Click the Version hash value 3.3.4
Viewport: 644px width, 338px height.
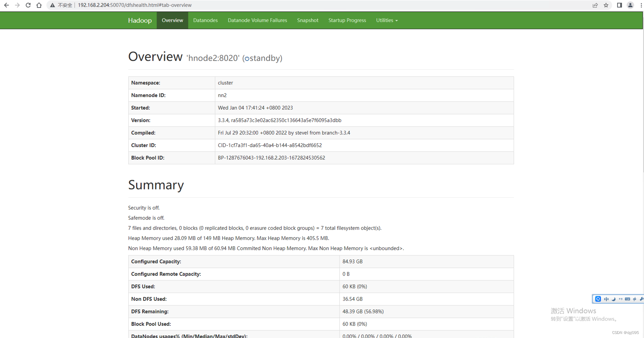(280, 120)
